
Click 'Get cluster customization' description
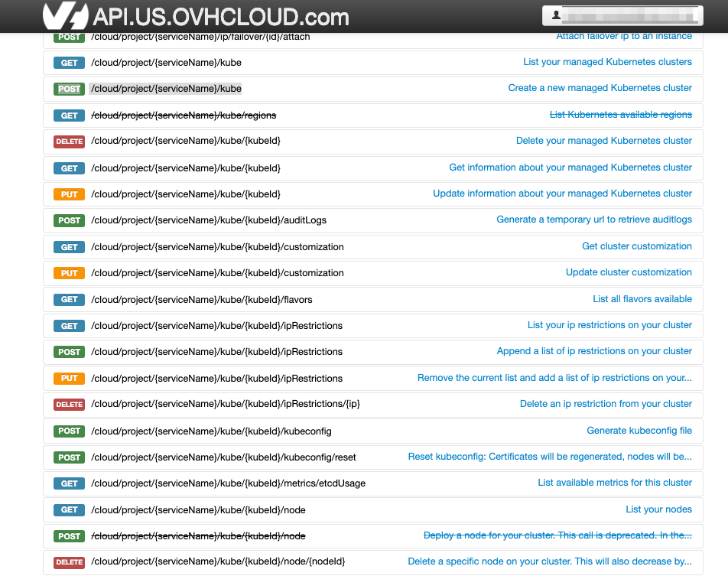click(636, 246)
